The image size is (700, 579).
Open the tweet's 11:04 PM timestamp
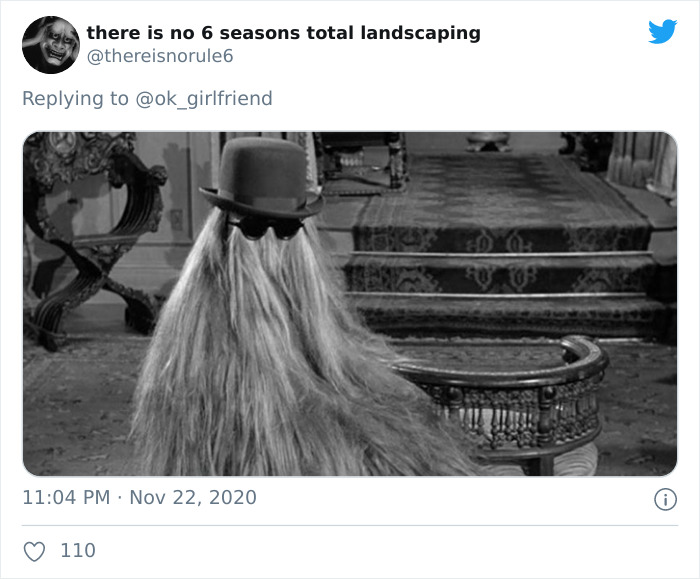click(x=66, y=497)
